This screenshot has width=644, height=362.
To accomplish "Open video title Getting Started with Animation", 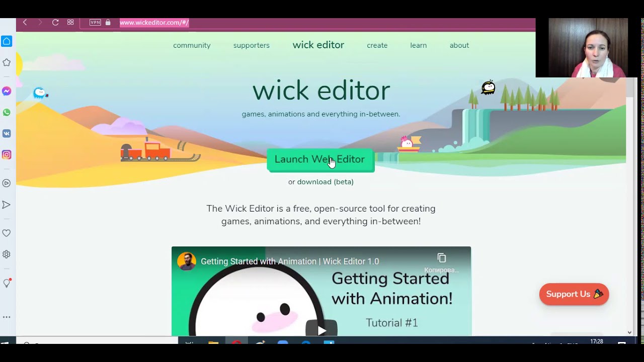I will [x=290, y=261].
